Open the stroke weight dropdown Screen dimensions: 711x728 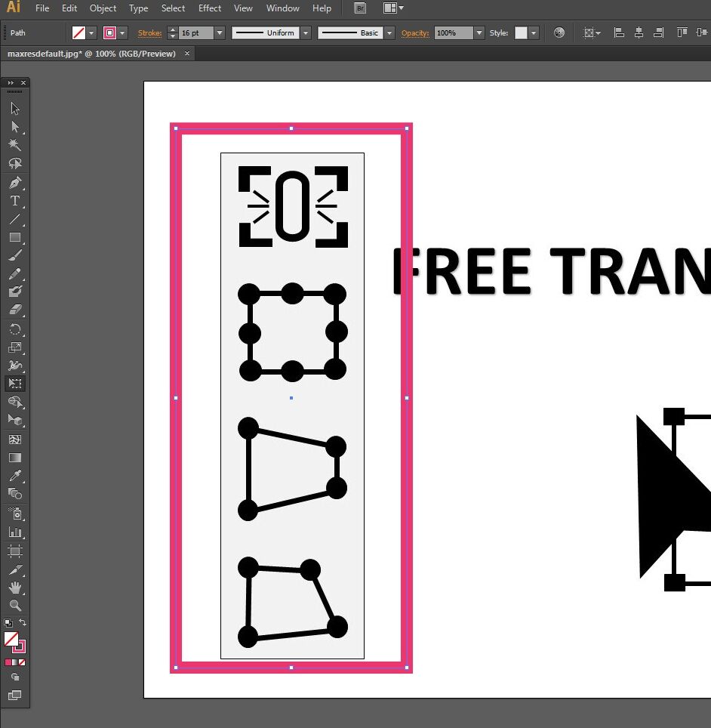(220, 33)
